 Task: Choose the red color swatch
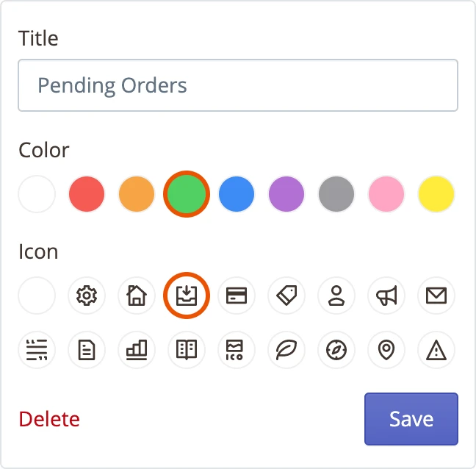point(87,195)
